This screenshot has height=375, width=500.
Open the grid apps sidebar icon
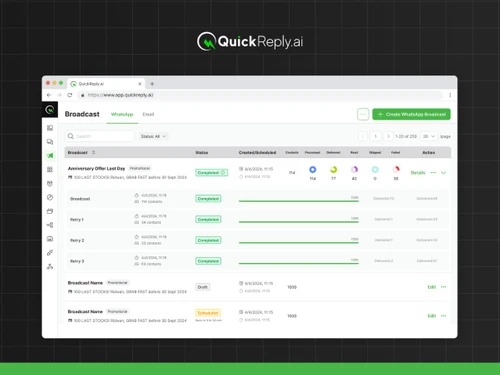[50, 169]
